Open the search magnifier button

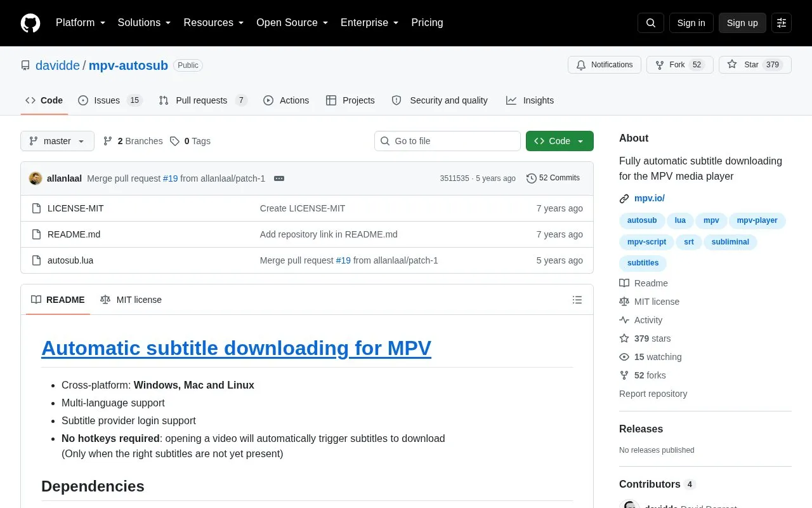tap(651, 23)
